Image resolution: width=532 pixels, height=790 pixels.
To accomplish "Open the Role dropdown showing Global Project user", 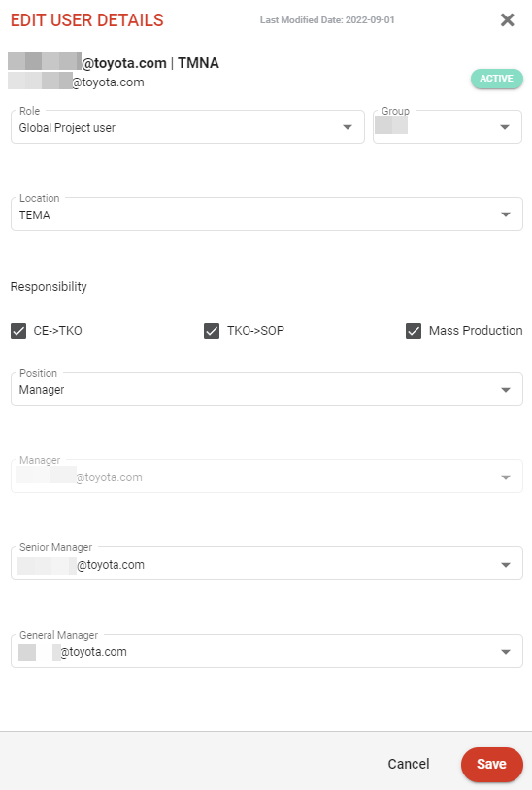I will (x=187, y=127).
